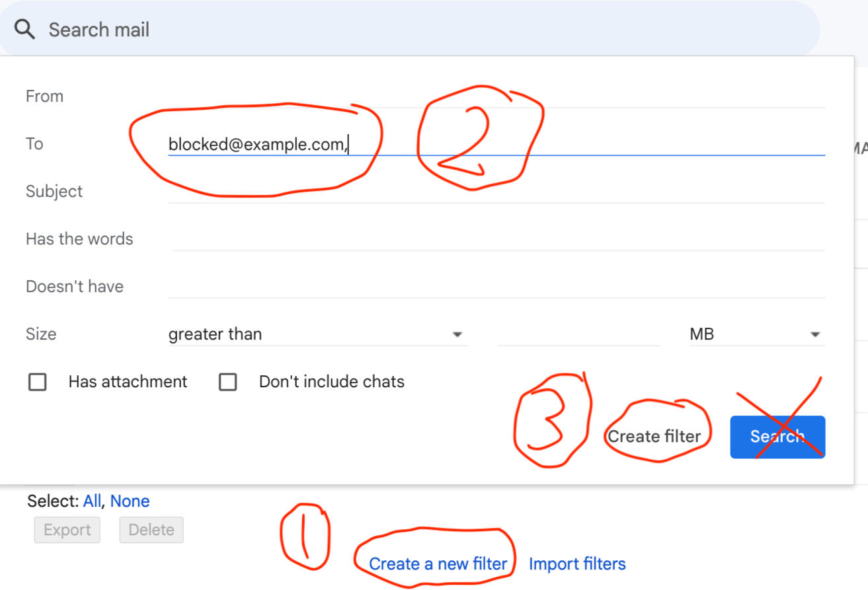Click the Doesn't have field
Image resolution: width=868 pixels, height=590 pixels.
coord(496,287)
